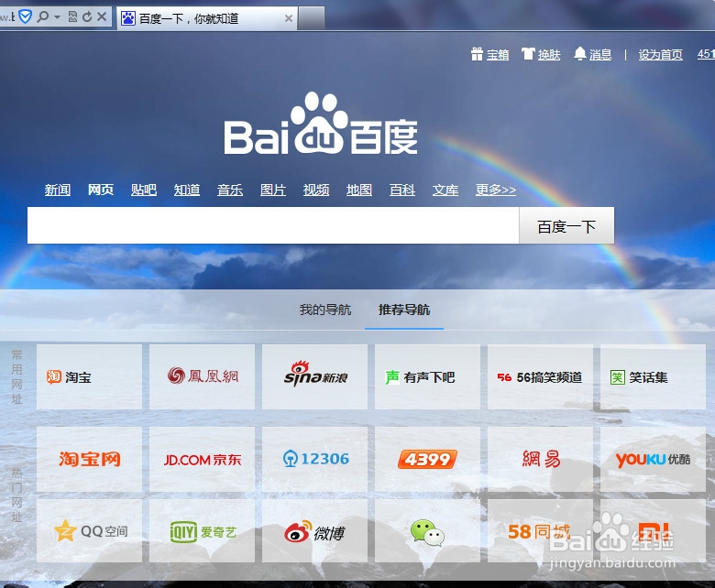The image size is (715, 588).
Task: Click the magnifier search icon in address bar
Action: (x=43, y=17)
